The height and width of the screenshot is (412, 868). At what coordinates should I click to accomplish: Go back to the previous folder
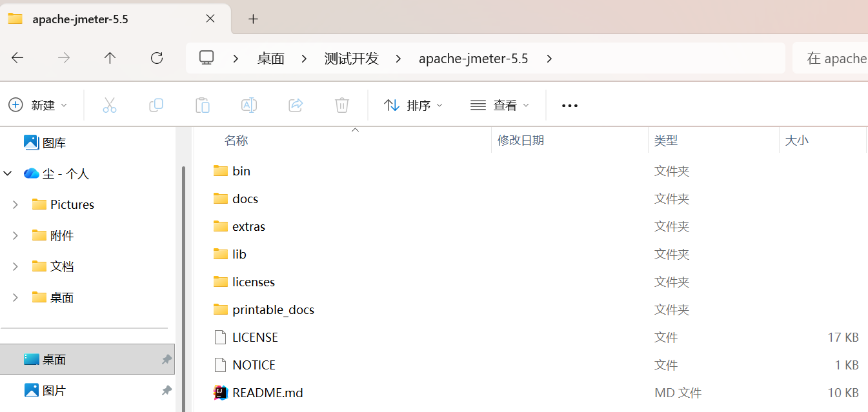pos(17,58)
